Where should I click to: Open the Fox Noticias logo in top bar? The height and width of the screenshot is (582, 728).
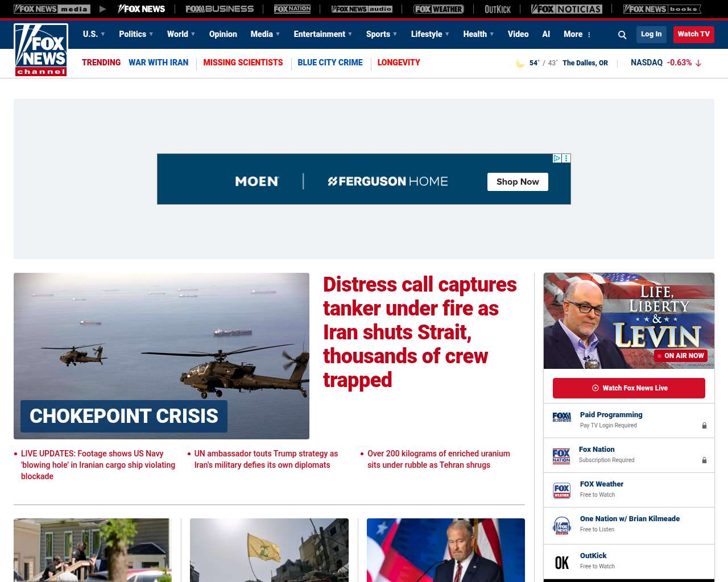(x=566, y=9)
